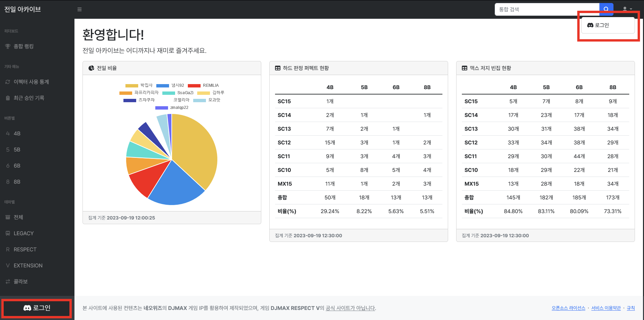Image resolution: width=644 pixels, height=320 pixels.
Task: Click into the 통합 검색 field
Action: coord(547,9)
